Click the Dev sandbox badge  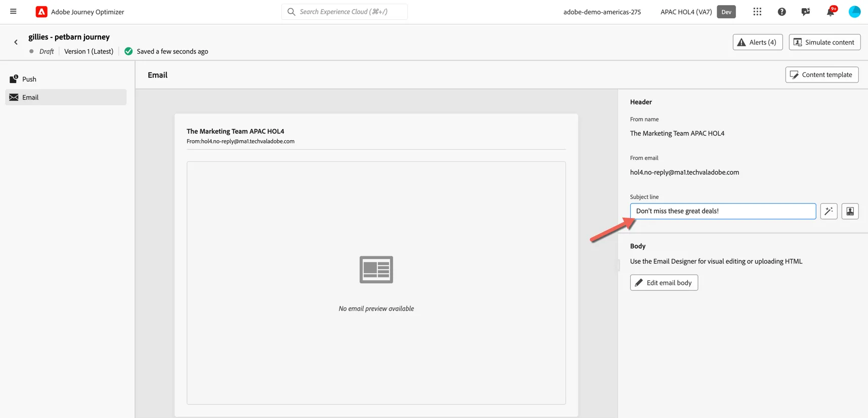click(726, 12)
